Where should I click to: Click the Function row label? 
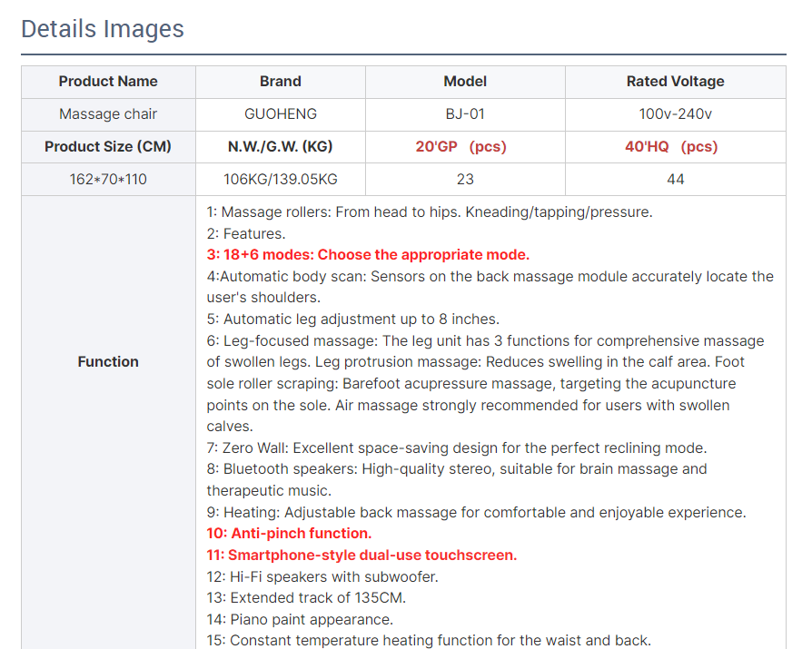108,361
